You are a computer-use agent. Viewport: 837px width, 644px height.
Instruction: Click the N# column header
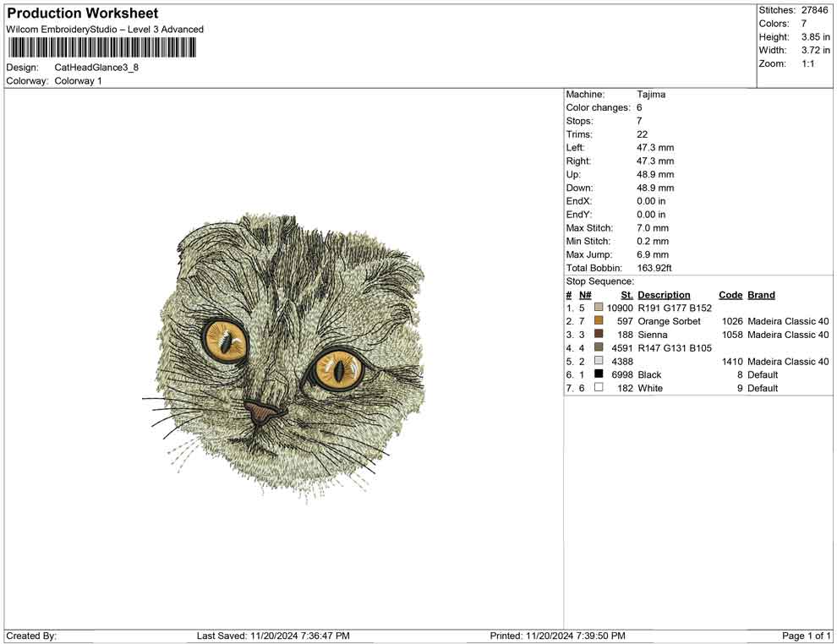(x=585, y=294)
